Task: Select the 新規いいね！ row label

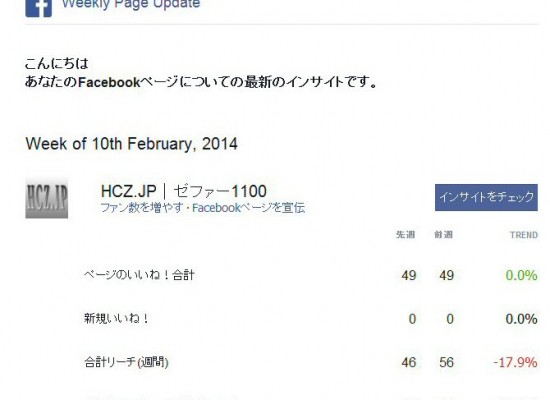Action: click(x=116, y=318)
